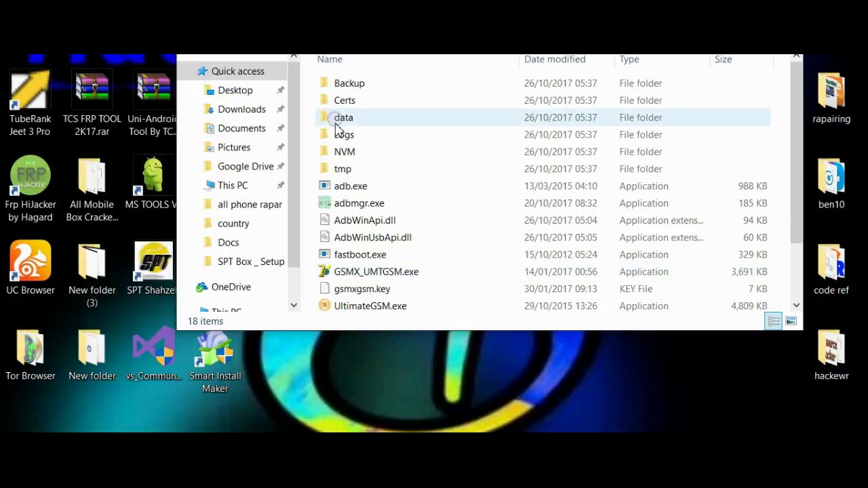Sort files by Name column header
868x488 pixels.
point(330,59)
